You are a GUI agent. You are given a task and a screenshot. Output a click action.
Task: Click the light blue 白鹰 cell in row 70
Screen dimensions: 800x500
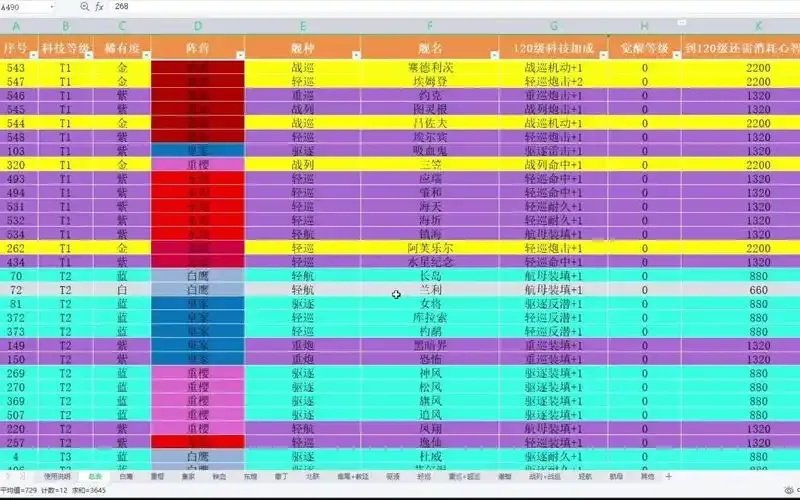tap(198, 276)
